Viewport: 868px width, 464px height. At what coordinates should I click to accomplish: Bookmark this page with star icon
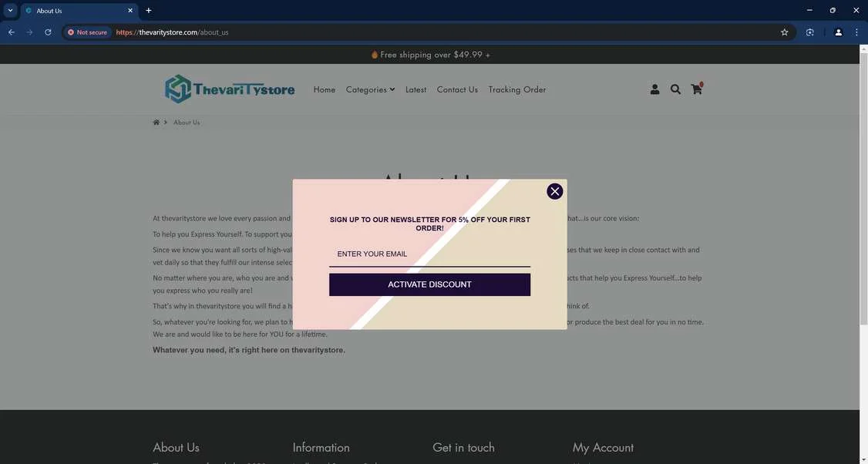tap(785, 32)
